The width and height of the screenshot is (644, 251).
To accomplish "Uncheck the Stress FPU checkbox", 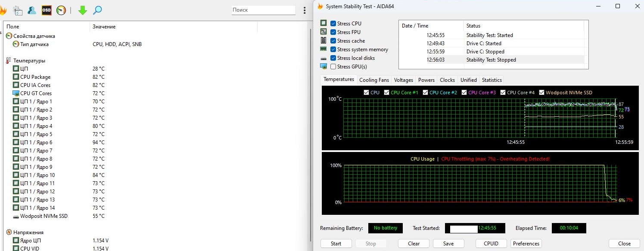I will (333, 32).
